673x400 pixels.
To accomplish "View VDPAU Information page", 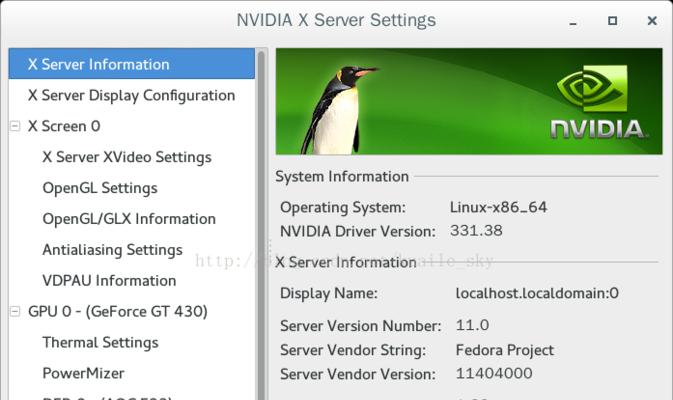I will pos(109,281).
